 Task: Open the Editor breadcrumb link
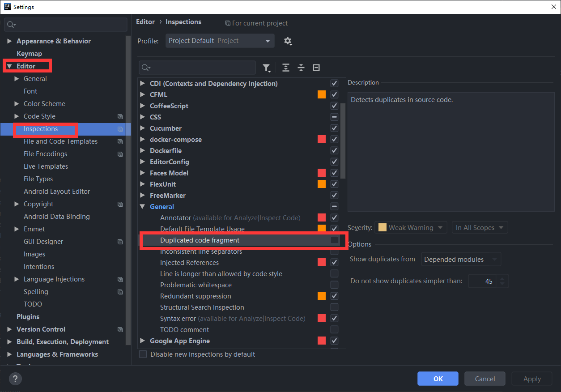click(x=145, y=21)
